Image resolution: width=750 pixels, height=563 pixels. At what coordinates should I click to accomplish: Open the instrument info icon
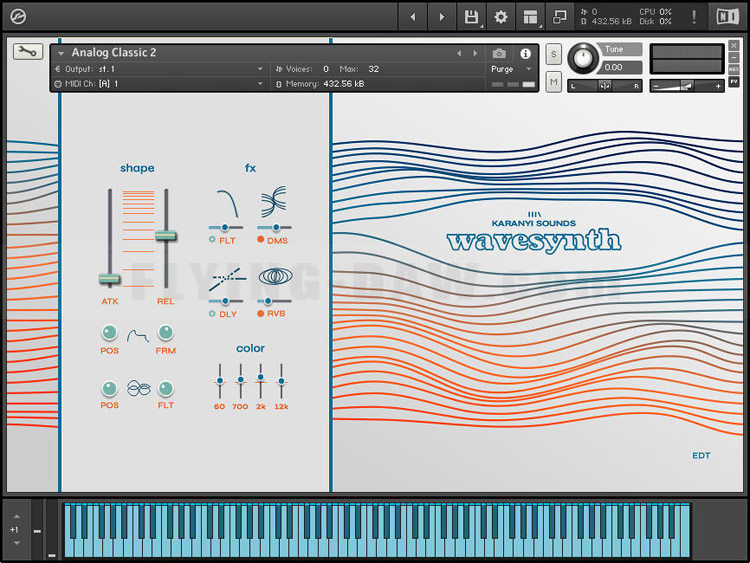(x=526, y=53)
